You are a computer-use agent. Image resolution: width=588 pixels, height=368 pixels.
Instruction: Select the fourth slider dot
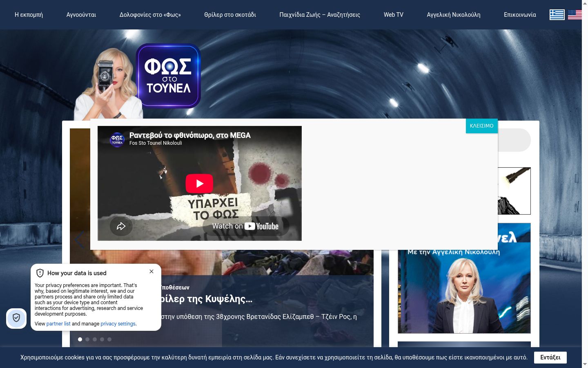pyautogui.click(x=102, y=339)
